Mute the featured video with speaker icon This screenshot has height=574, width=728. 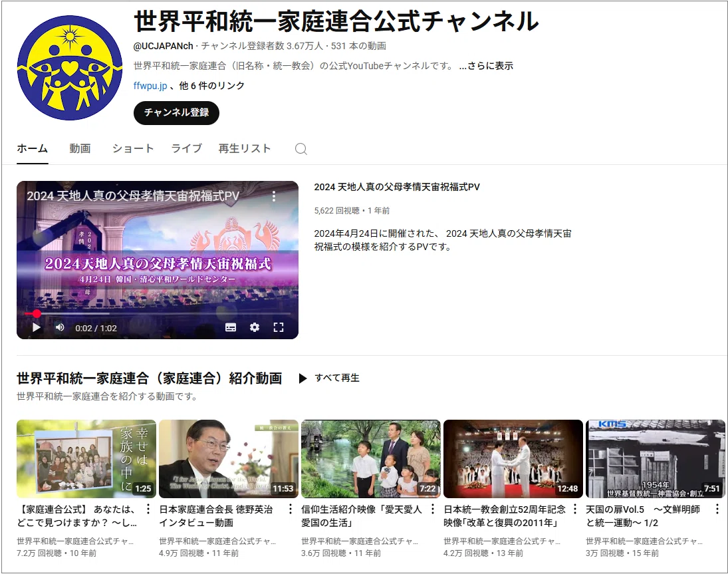coord(59,327)
